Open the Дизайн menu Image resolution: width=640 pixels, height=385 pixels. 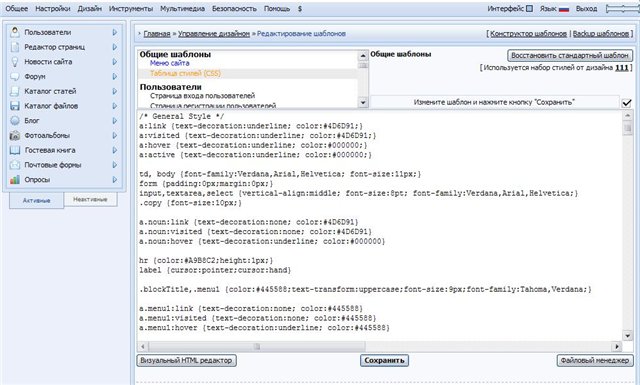[89, 9]
